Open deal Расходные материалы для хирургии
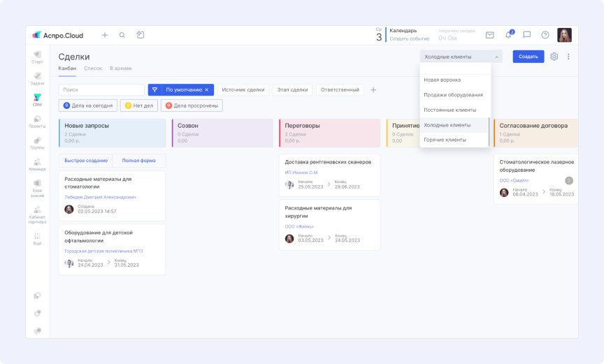 (x=318, y=212)
